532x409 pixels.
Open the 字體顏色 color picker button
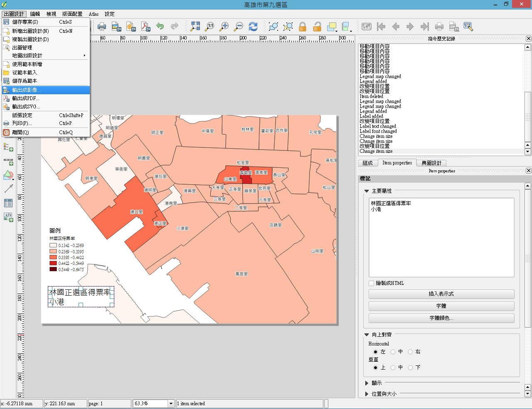coord(441,318)
